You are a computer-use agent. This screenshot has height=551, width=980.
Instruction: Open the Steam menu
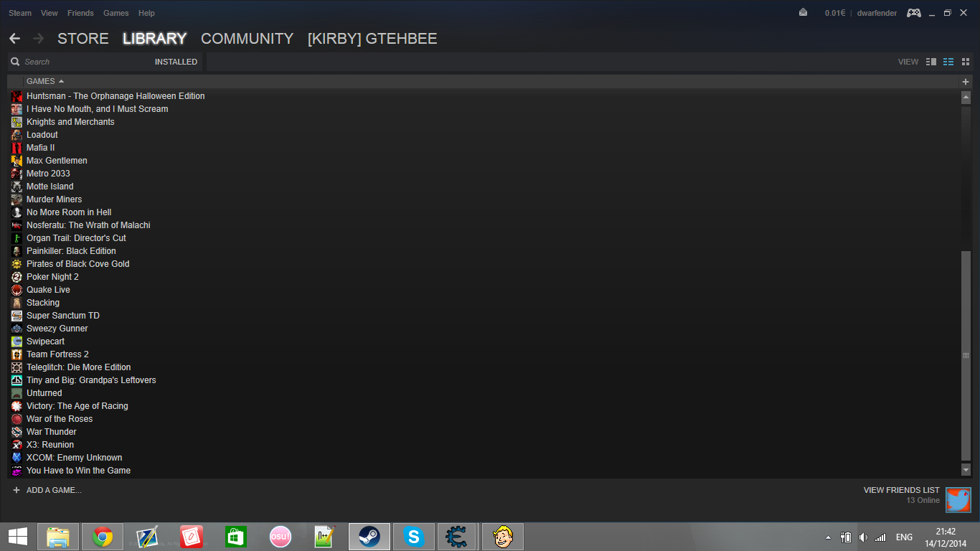pos(20,13)
